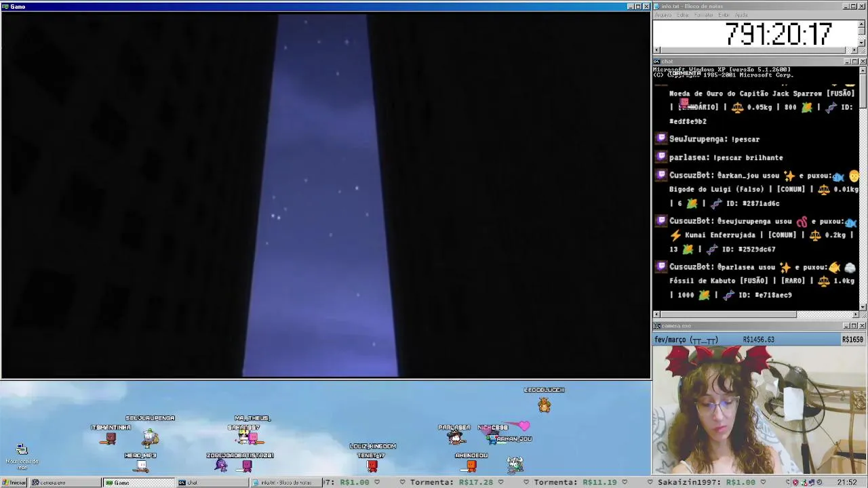Click the lightning icon before Kunai Enferrujada
The width and height of the screenshot is (868, 488).
click(x=675, y=235)
